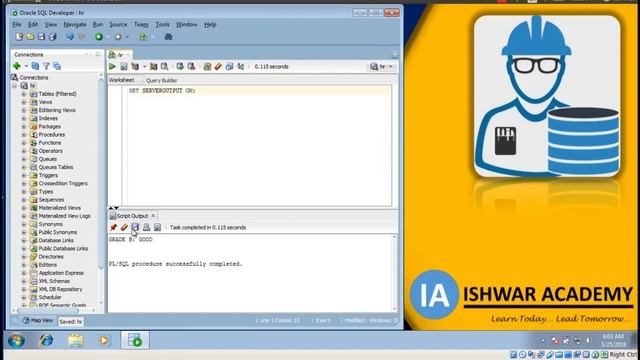This screenshot has width=640, height=360.
Task: Open the New Connection dropdown arrow
Action: [26, 66]
